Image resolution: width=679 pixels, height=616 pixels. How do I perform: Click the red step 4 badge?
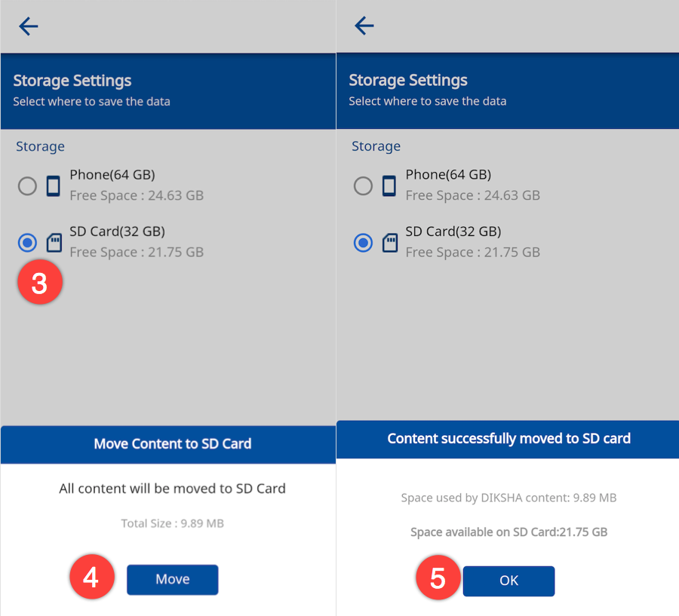click(91, 578)
